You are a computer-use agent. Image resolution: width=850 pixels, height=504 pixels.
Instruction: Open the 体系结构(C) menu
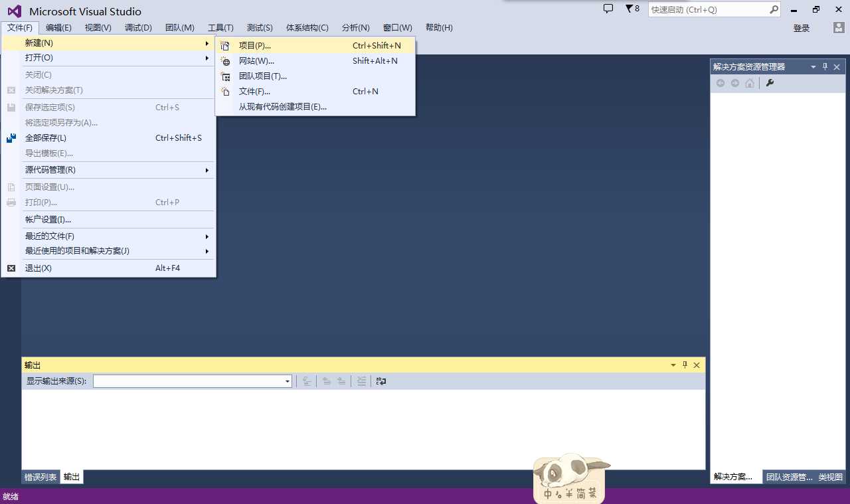[307, 28]
